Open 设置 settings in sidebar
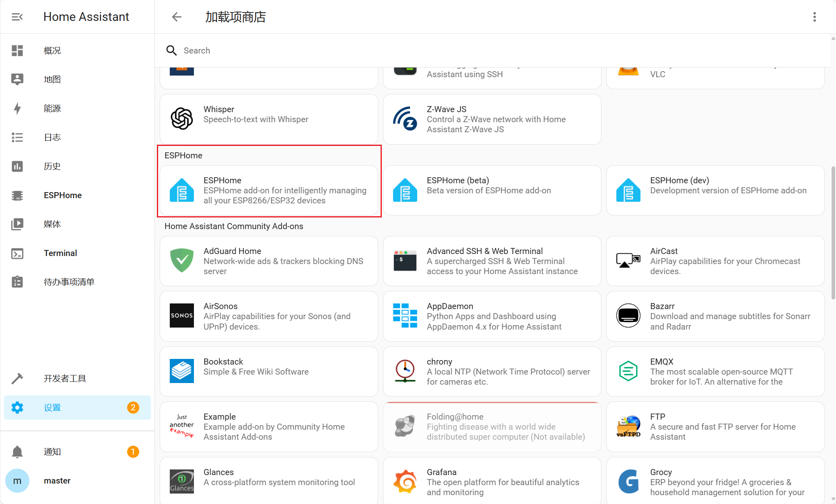Screen dimensions: 836x504 52,408
